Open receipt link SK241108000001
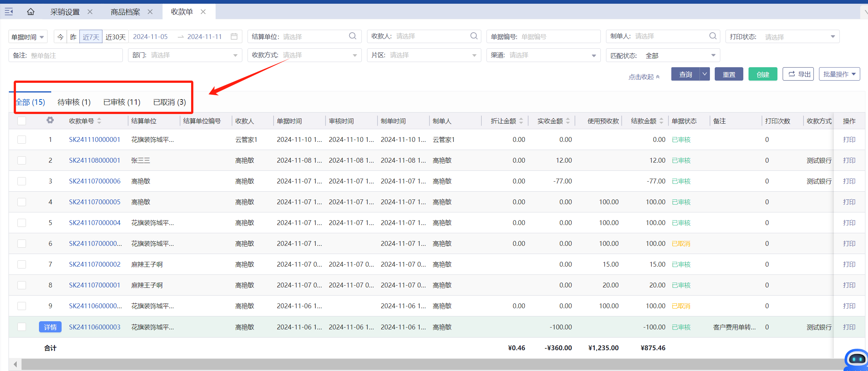Screen dimensions: 868x371 pos(95,160)
